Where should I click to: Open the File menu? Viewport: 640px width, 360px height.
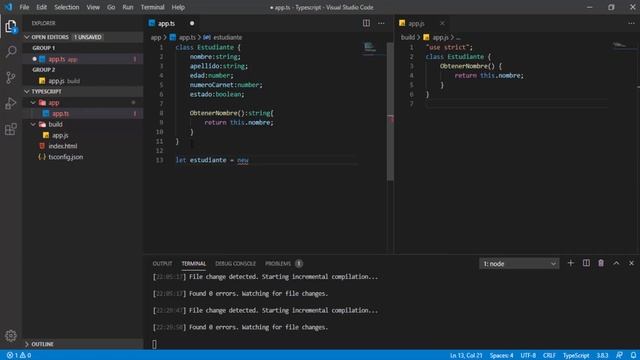[24, 7]
